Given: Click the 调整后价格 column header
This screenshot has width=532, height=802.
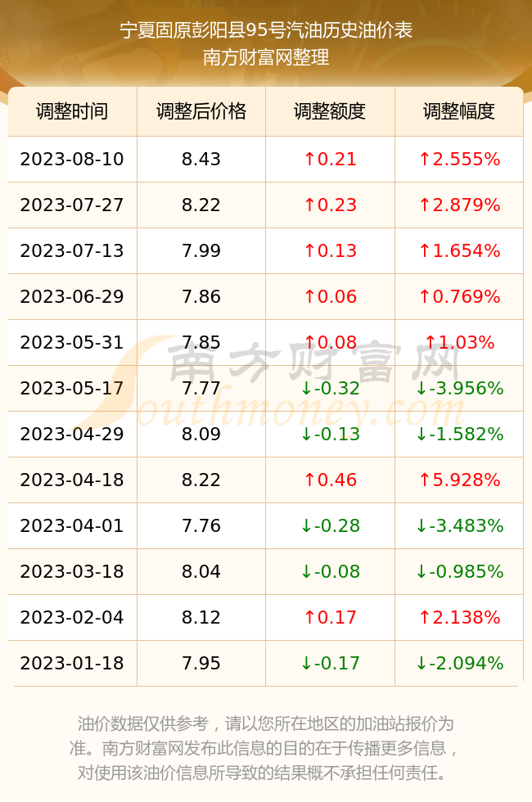Looking at the screenshot, I should tap(201, 111).
